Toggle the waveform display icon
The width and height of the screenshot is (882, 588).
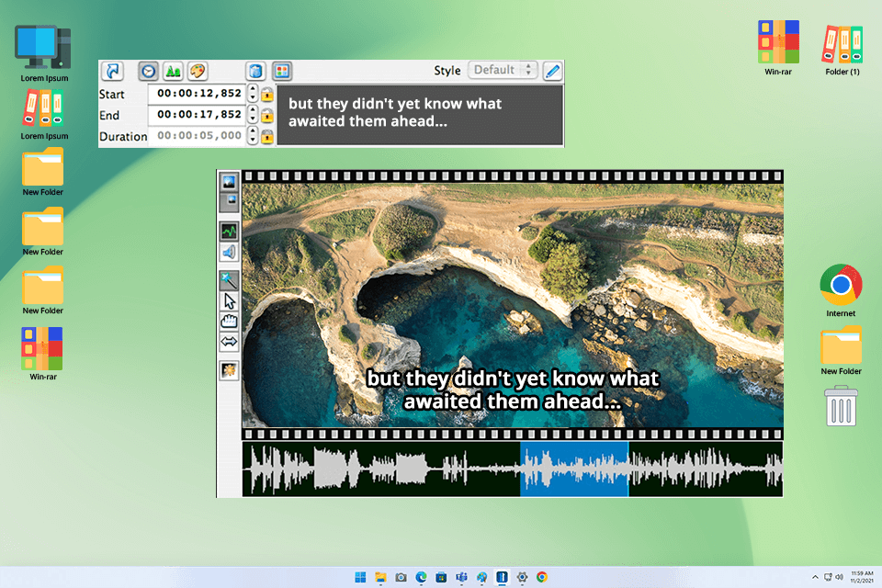227,231
